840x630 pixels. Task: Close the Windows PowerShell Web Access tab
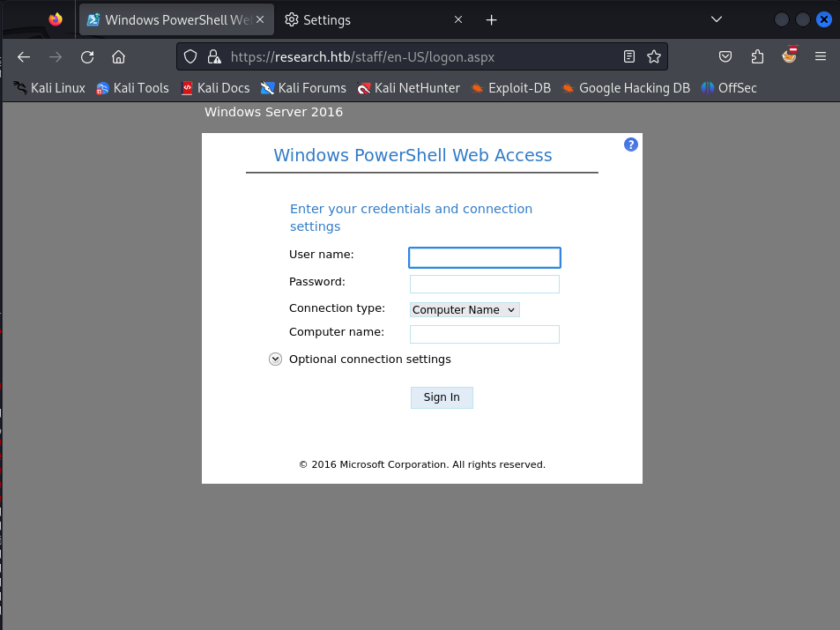click(x=260, y=19)
